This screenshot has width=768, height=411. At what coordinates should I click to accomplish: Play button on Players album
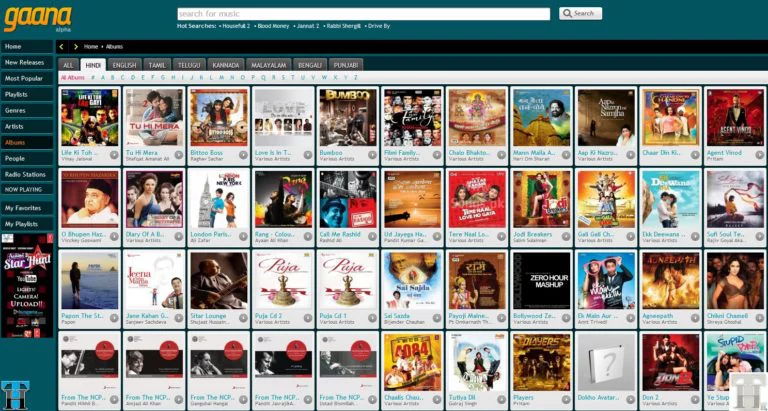pos(566,399)
